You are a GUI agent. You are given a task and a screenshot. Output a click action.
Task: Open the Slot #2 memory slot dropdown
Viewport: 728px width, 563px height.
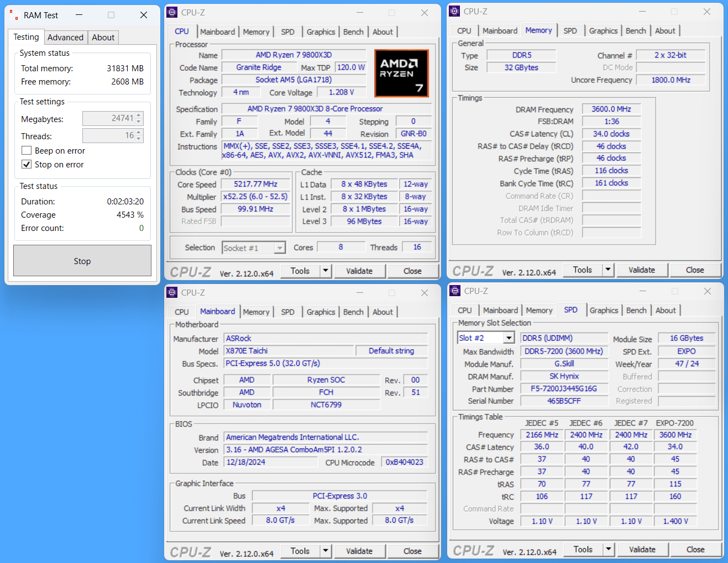click(x=509, y=338)
